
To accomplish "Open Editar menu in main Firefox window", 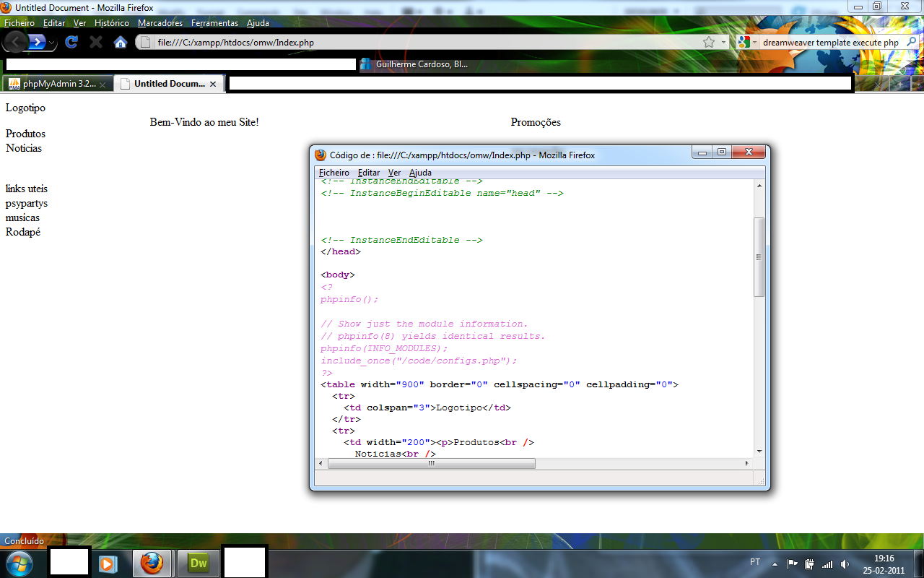I will click(54, 23).
